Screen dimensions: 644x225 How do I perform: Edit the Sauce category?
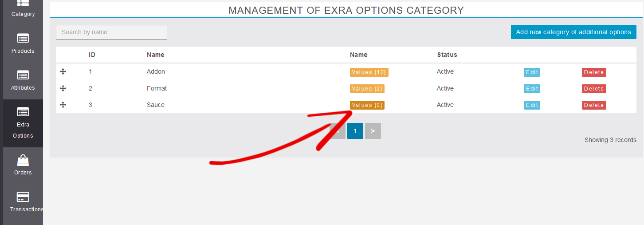tap(531, 105)
